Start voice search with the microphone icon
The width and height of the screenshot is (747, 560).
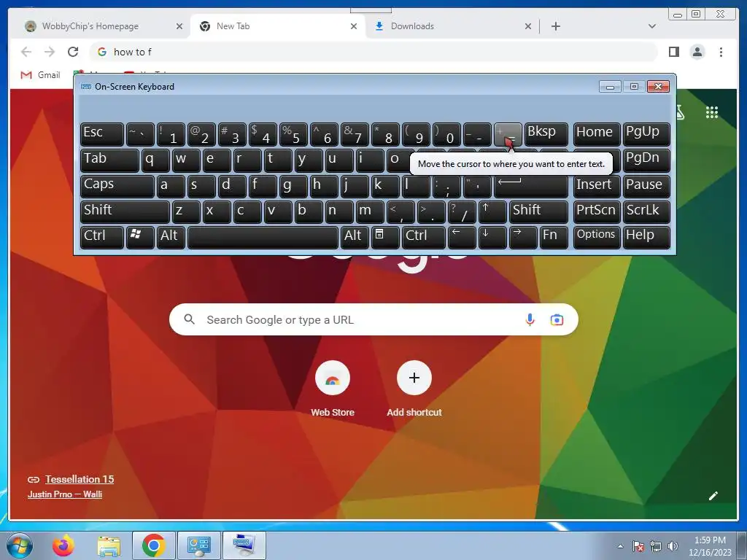coord(530,319)
